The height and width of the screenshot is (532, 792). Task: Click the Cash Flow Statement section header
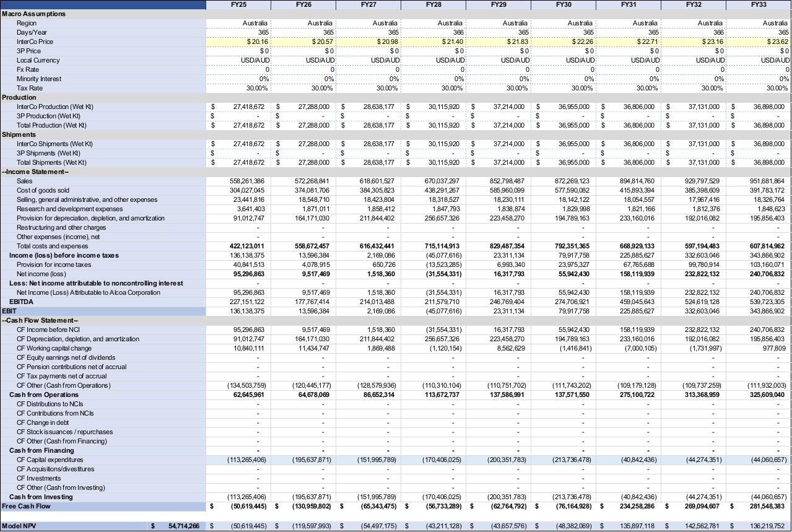(x=40, y=320)
